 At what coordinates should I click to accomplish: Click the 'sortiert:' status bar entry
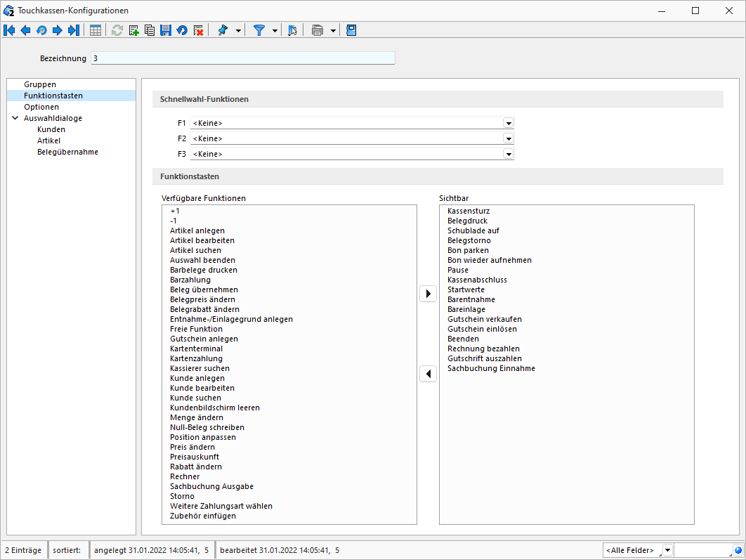(67, 550)
